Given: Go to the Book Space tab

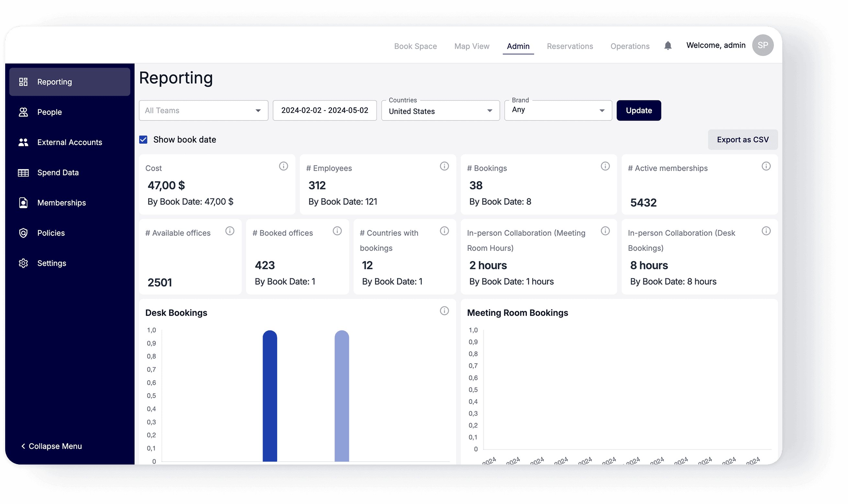Looking at the screenshot, I should coord(415,46).
